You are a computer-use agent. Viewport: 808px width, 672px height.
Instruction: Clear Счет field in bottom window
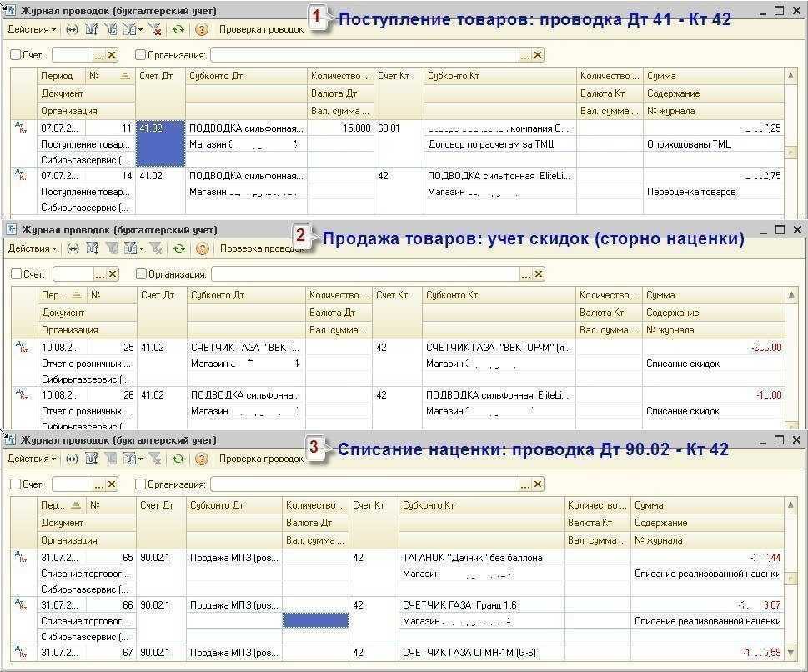click(112, 484)
